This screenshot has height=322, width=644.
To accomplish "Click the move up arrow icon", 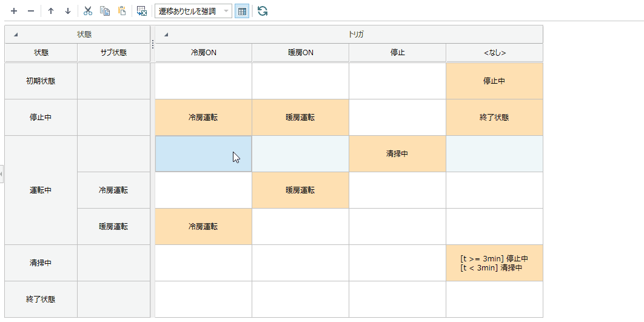I will pyautogui.click(x=51, y=11).
